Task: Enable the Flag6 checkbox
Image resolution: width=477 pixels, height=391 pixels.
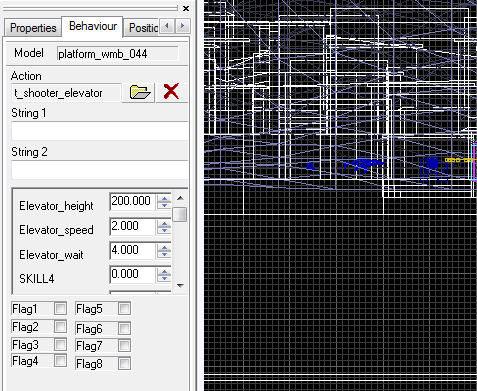Action: pyautogui.click(x=124, y=329)
